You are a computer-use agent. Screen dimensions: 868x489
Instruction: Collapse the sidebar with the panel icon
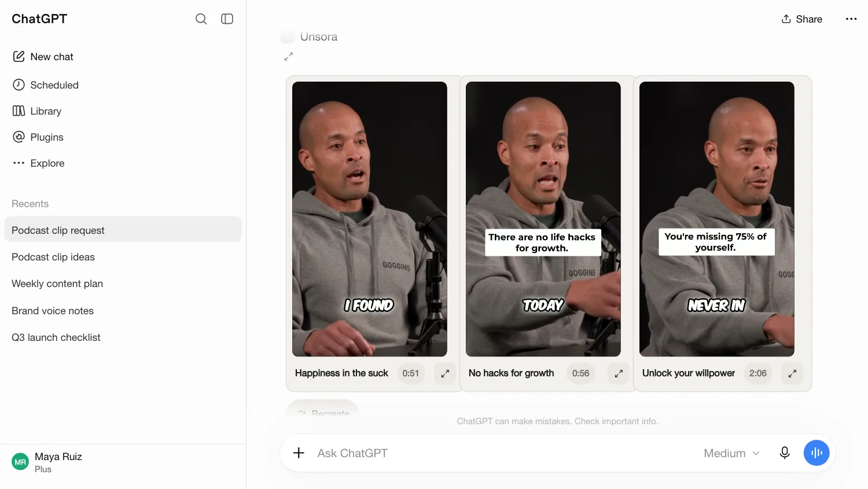point(227,19)
